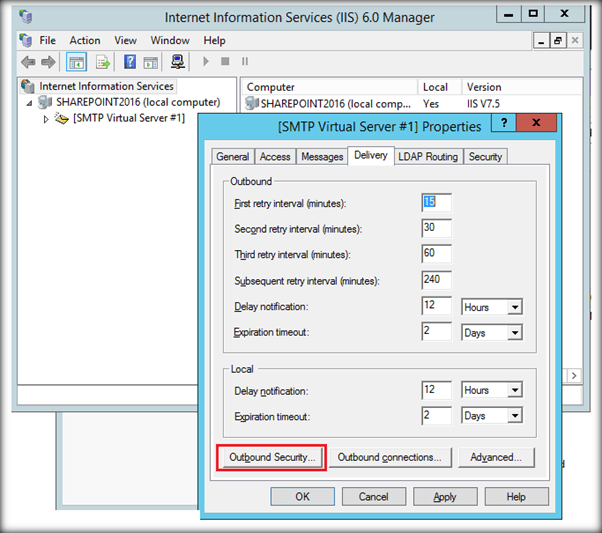Click the dialog Help button
This screenshot has width=602, height=533.
[516, 497]
